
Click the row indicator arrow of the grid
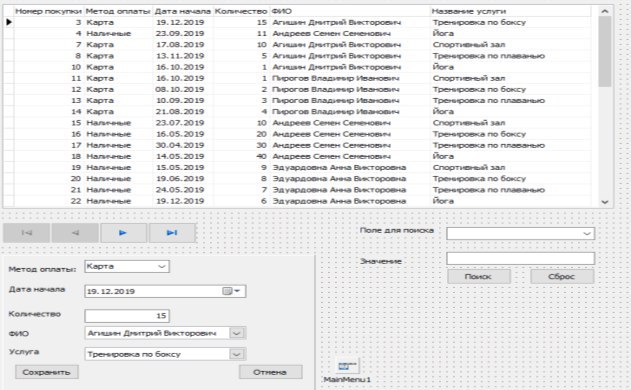click(x=9, y=22)
